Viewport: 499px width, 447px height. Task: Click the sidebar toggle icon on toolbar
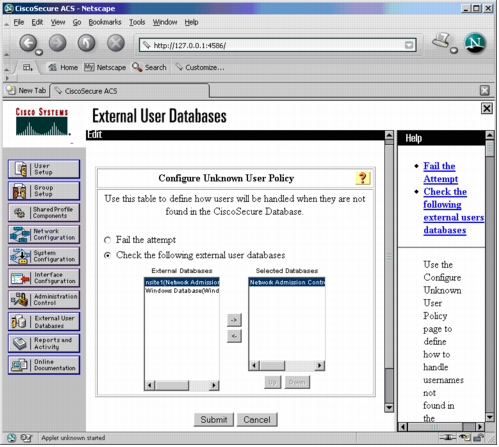pos(28,68)
